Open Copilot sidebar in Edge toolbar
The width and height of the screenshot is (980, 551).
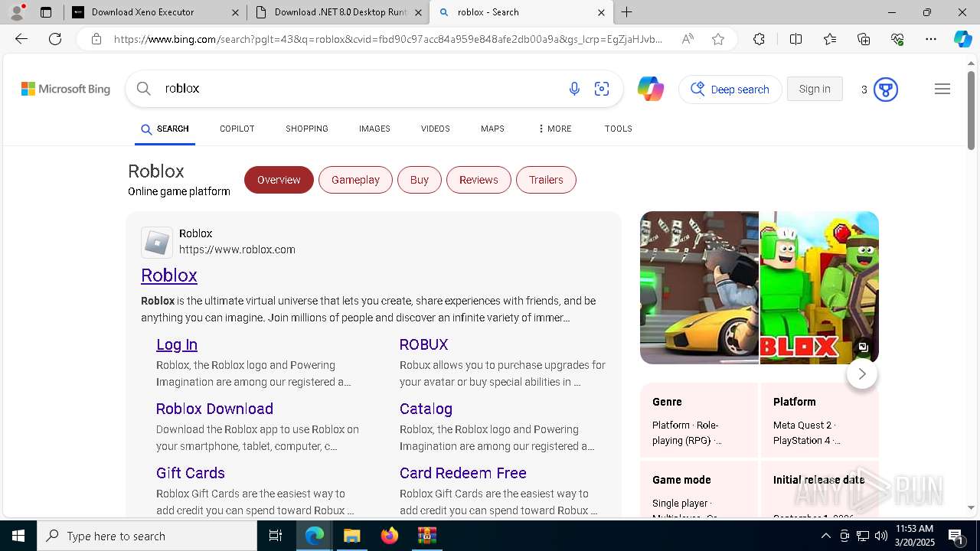(x=962, y=39)
